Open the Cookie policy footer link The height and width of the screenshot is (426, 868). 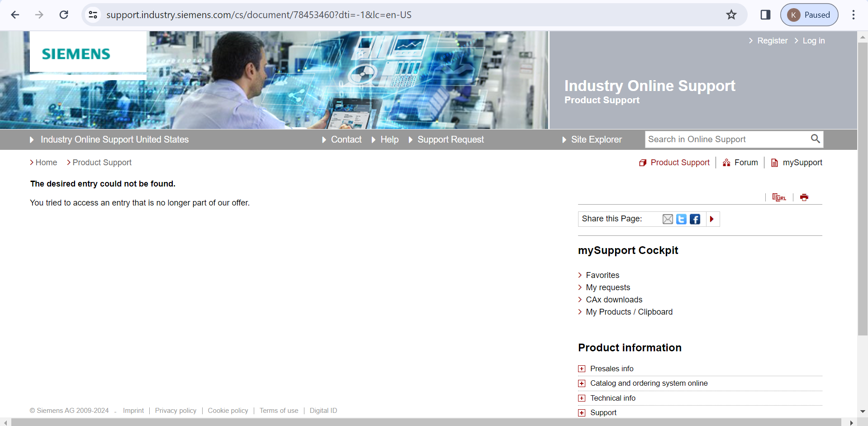tap(228, 411)
